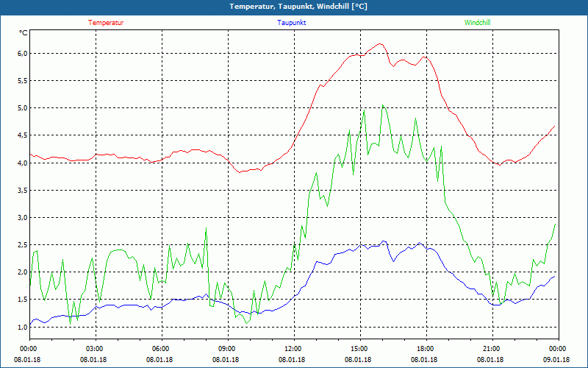
Task: Click the °C unit label above the y-axis
Action: (x=24, y=32)
